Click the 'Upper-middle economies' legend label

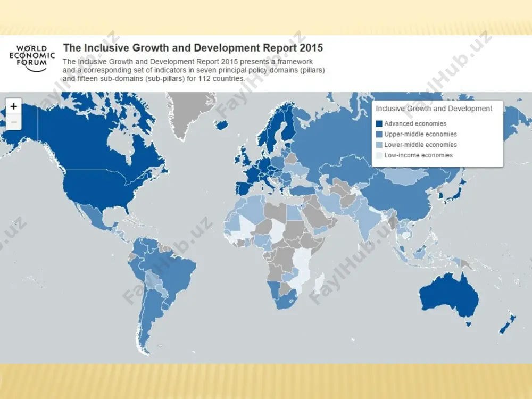point(420,135)
